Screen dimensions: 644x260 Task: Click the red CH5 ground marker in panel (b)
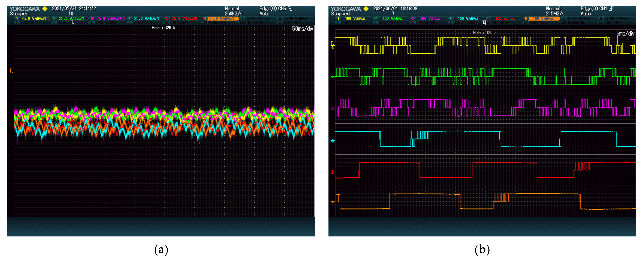pyautogui.click(x=332, y=172)
